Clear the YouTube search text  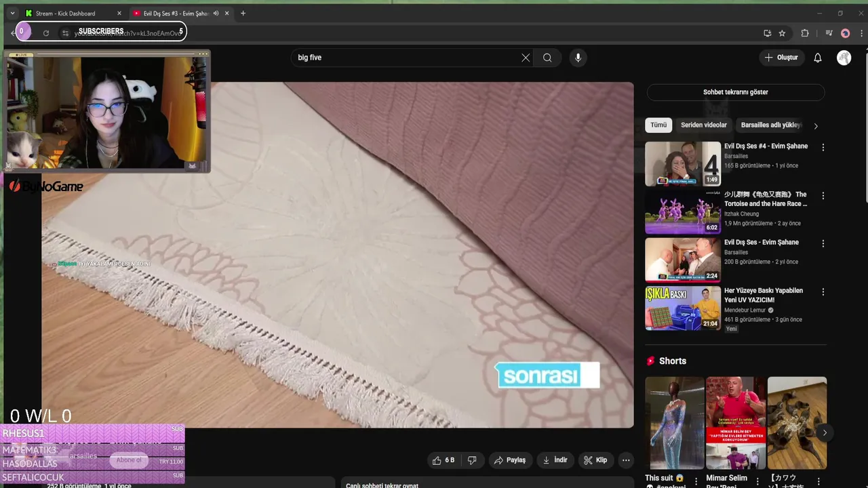tap(526, 58)
